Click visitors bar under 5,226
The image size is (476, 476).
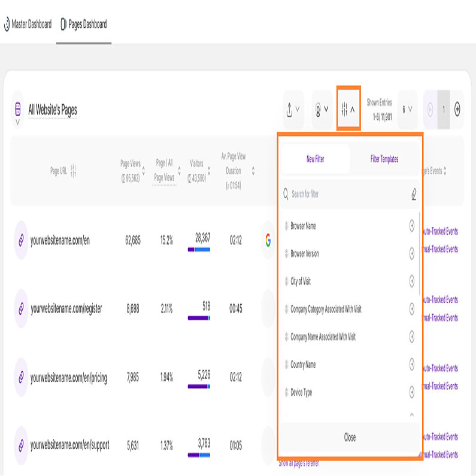(199, 386)
